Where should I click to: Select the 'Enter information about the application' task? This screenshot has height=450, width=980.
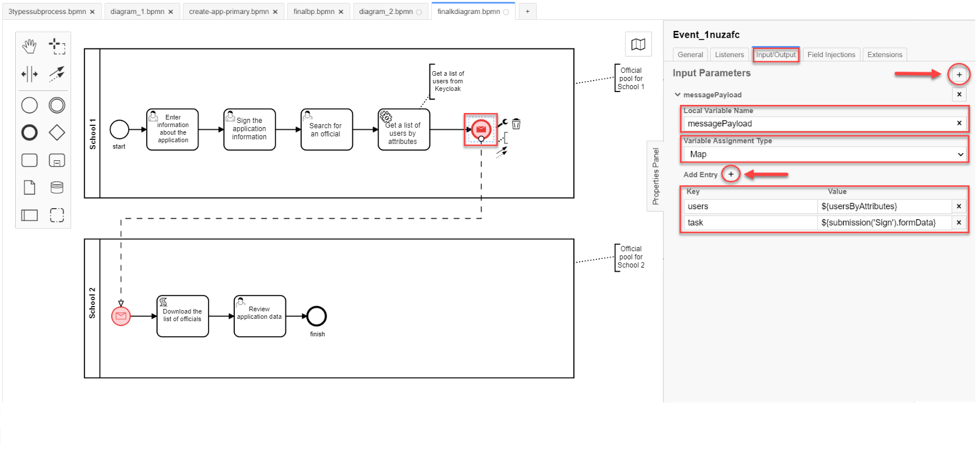[x=172, y=129]
